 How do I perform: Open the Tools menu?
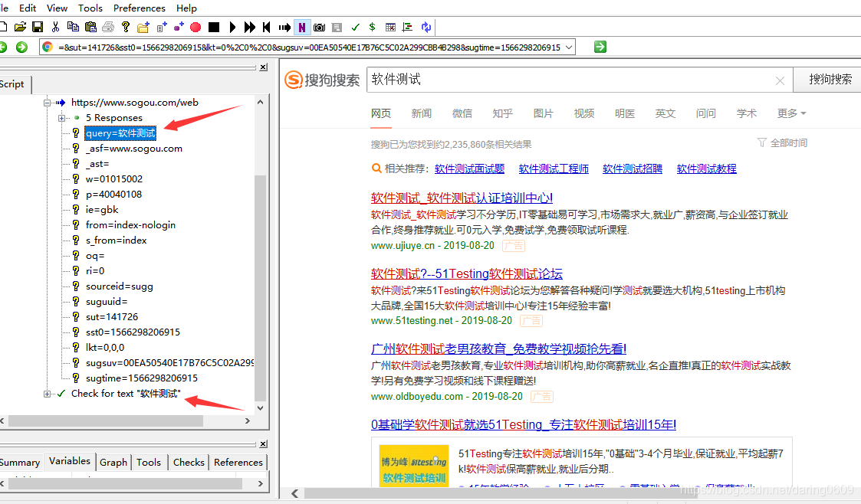click(x=90, y=8)
